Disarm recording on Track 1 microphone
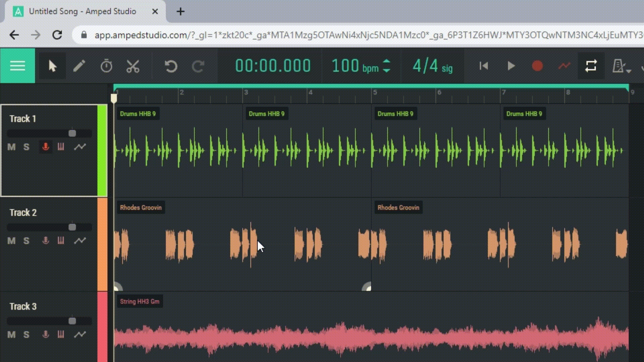This screenshot has height=362, width=644. pyautogui.click(x=46, y=146)
